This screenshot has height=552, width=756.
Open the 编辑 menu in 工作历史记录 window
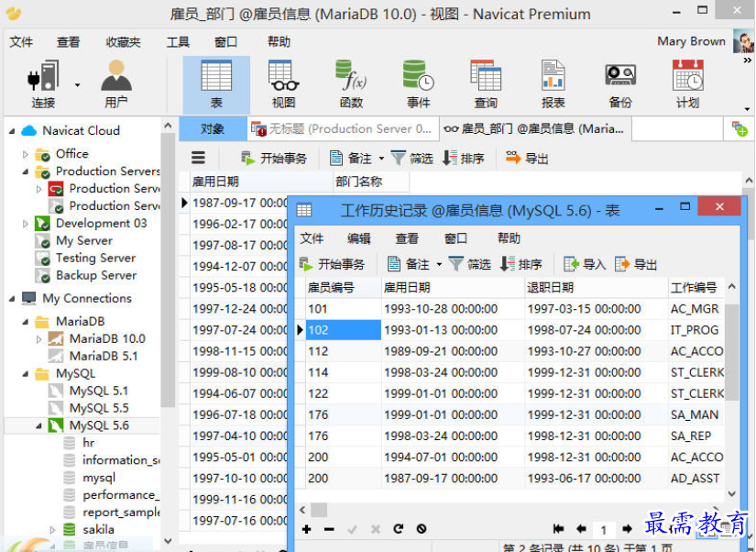click(358, 237)
